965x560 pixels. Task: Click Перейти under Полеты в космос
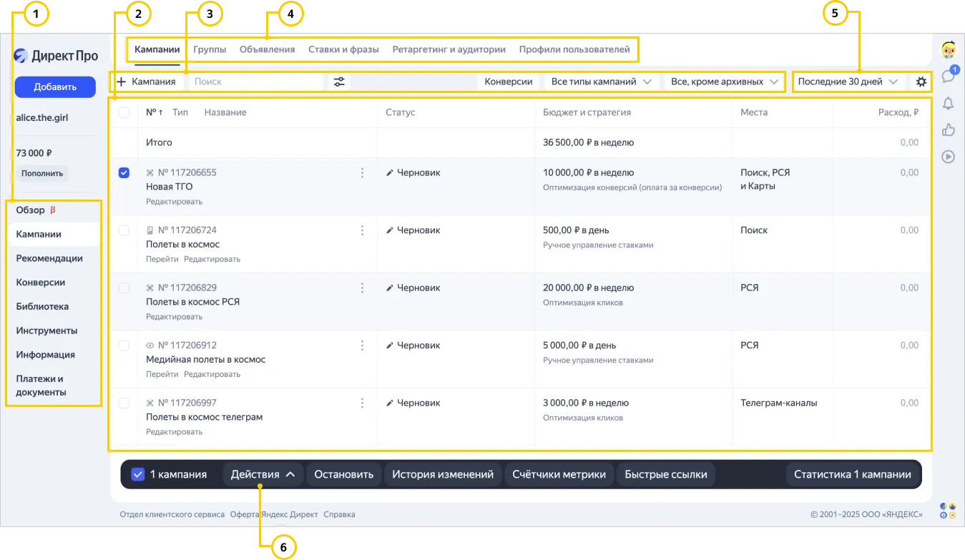point(162,259)
